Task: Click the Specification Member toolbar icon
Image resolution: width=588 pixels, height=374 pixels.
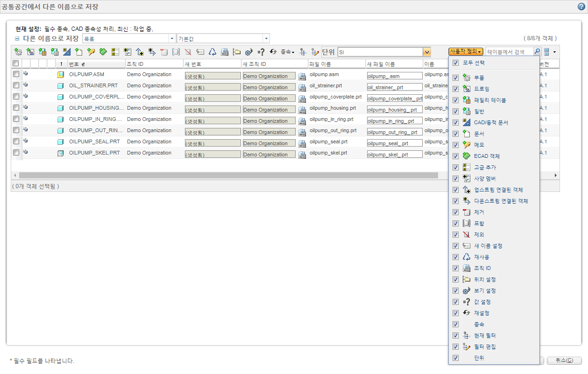Action: [128, 52]
